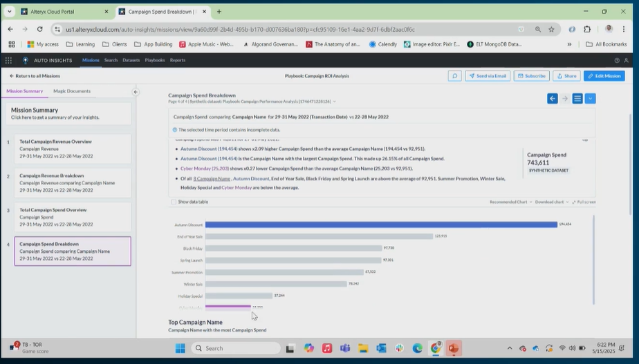Click the greyed next page arrow

click(x=565, y=99)
